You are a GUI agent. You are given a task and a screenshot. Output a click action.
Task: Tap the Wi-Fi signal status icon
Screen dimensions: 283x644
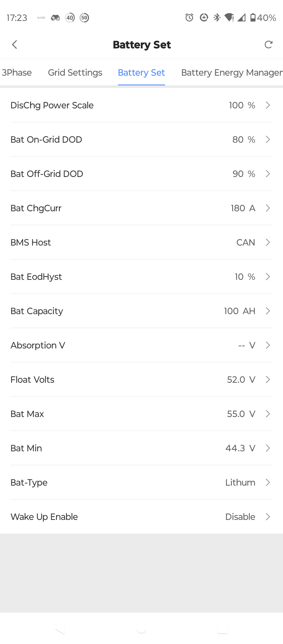point(229,18)
